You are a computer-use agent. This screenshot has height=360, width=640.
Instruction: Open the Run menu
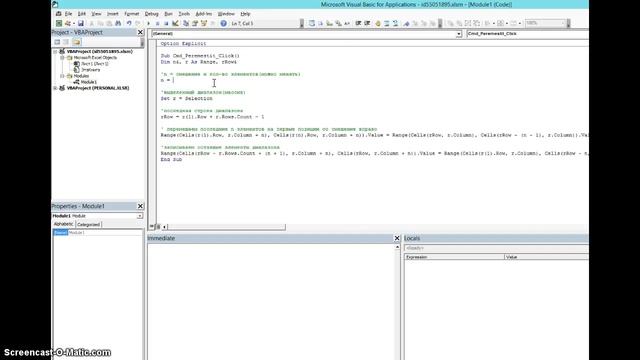coord(168,14)
